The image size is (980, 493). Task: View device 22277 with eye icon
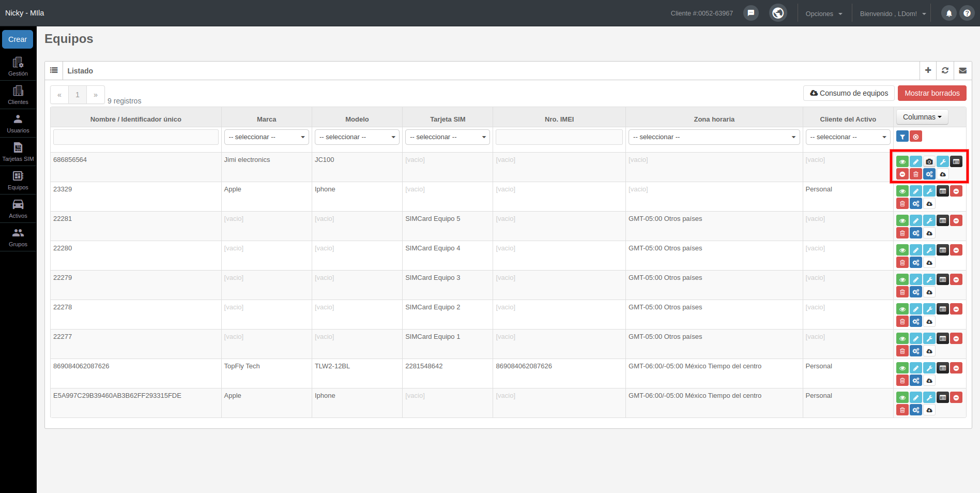tap(902, 338)
